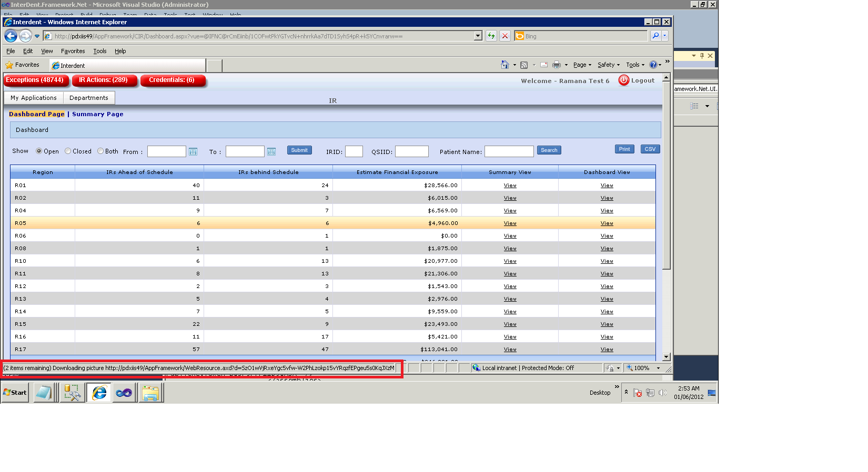The height and width of the screenshot is (472, 868).
Task: Click the Exceptions (48744) button
Action: tap(35, 80)
